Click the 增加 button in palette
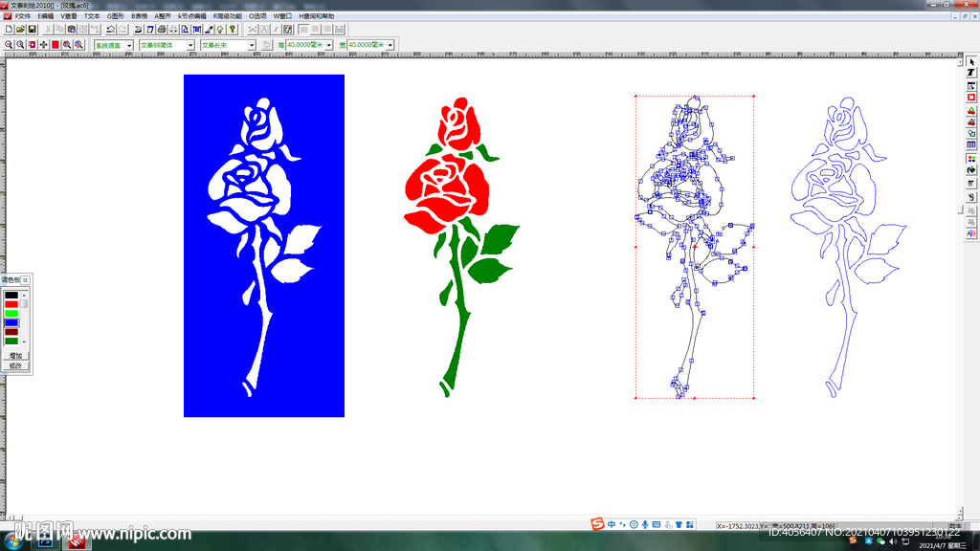 15,355
